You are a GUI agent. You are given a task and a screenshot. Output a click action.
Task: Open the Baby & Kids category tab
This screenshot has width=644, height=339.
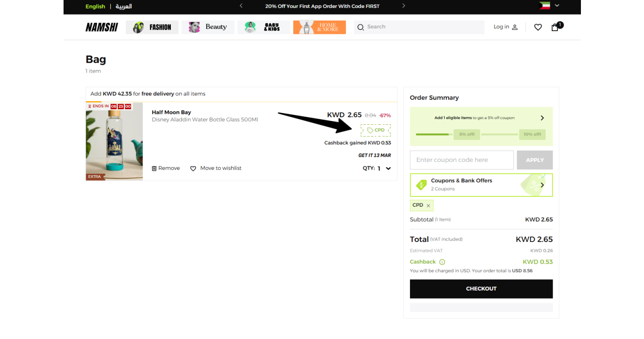tap(264, 27)
